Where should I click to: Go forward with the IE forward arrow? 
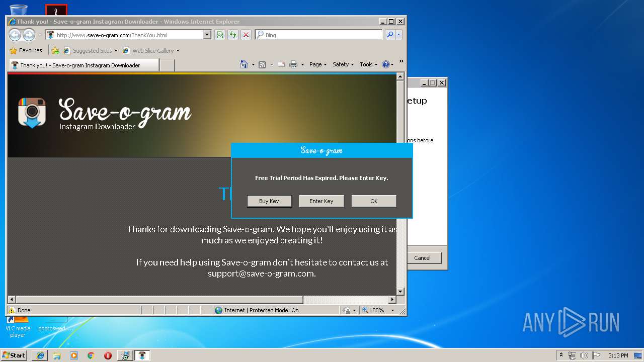pos(29,35)
